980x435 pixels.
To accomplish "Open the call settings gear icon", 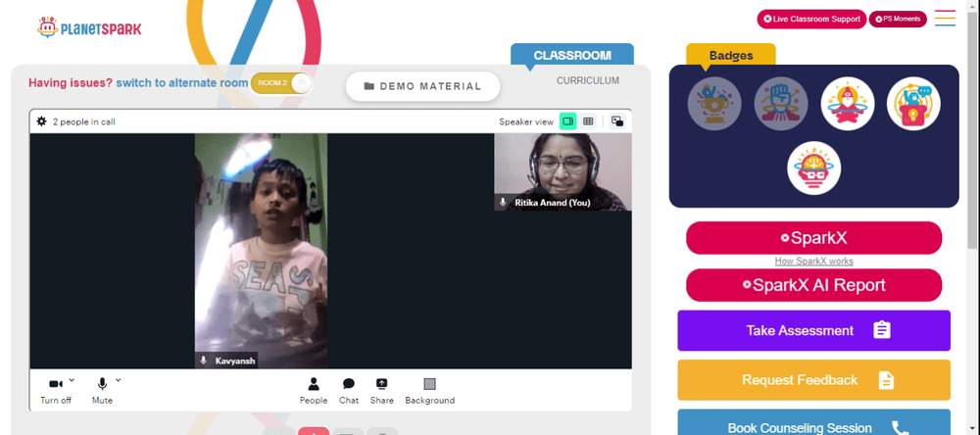I will coord(41,121).
